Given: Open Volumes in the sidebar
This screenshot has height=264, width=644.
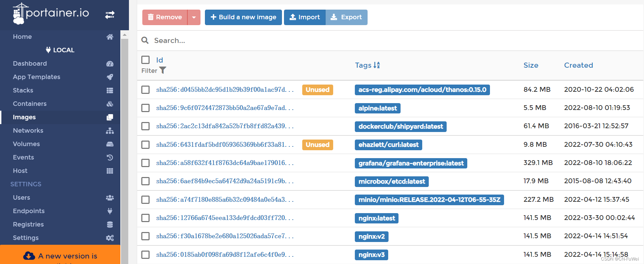Looking at the screenshot, I should click(x=26, y=144).
